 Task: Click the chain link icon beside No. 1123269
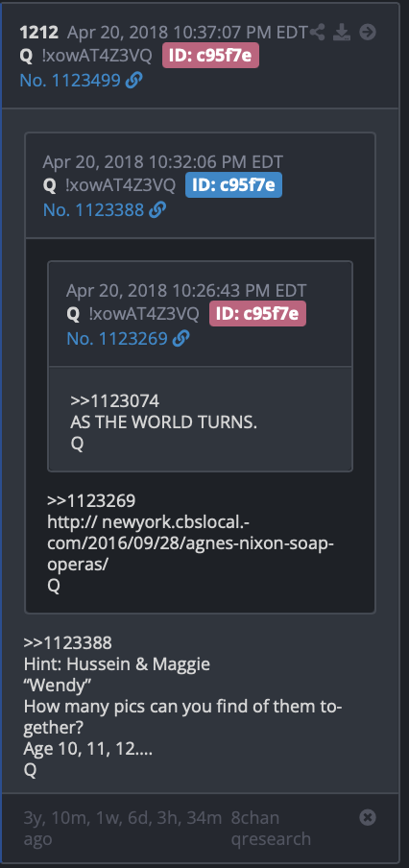[181, 339]
